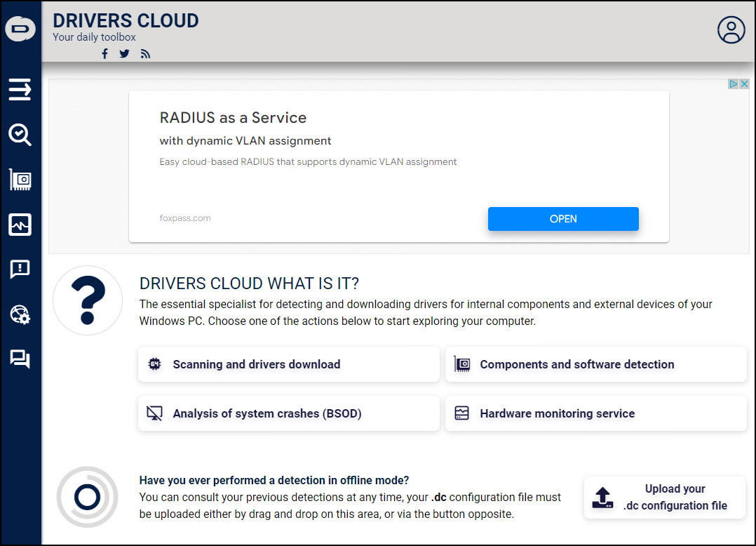Screen dimensions: 756x546
Task: Open the crash report exclamation sidebar icon
Action: coord(20,269)
